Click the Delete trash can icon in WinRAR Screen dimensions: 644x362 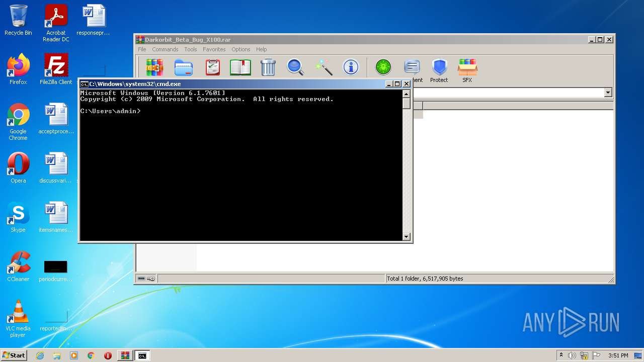coord(268,67)
